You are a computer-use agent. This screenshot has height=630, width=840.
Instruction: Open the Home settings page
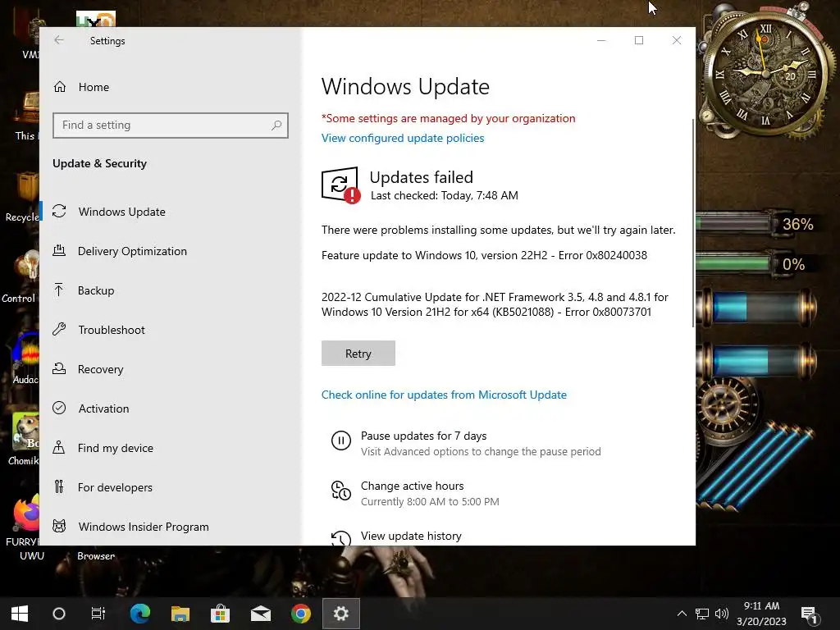[x=94, y=87]
